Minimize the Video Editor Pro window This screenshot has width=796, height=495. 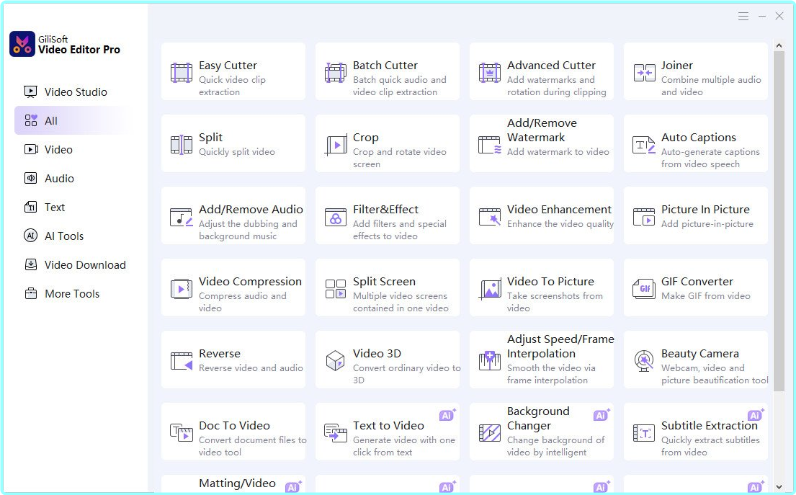pos(762,16)
